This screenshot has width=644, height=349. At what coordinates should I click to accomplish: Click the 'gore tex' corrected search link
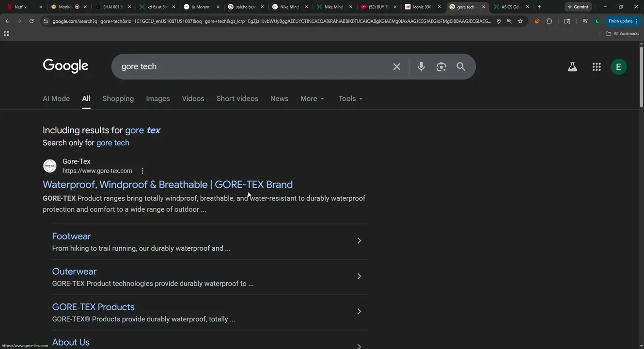(x=142, y=130)
